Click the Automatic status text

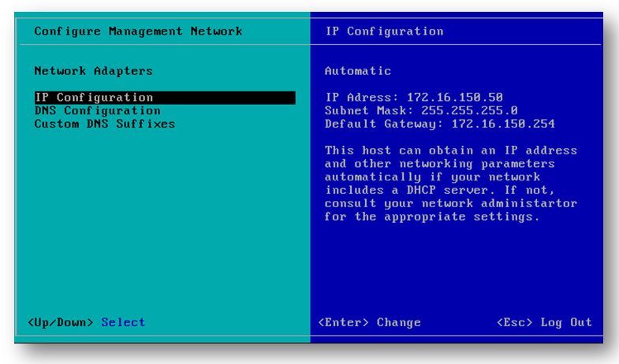(358, 71)
